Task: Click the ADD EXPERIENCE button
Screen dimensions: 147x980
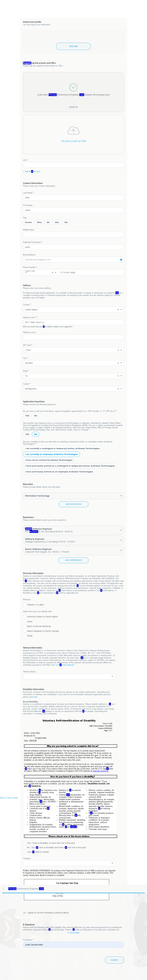Action: (x=74, y=560)
